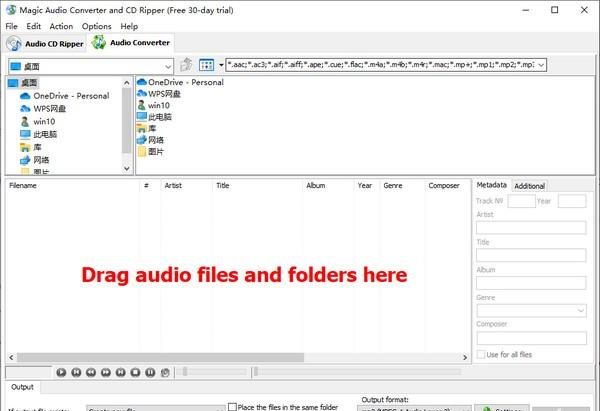Screen dimensions: 600x411
Task: Click the # column header
Action: [150, 186]
